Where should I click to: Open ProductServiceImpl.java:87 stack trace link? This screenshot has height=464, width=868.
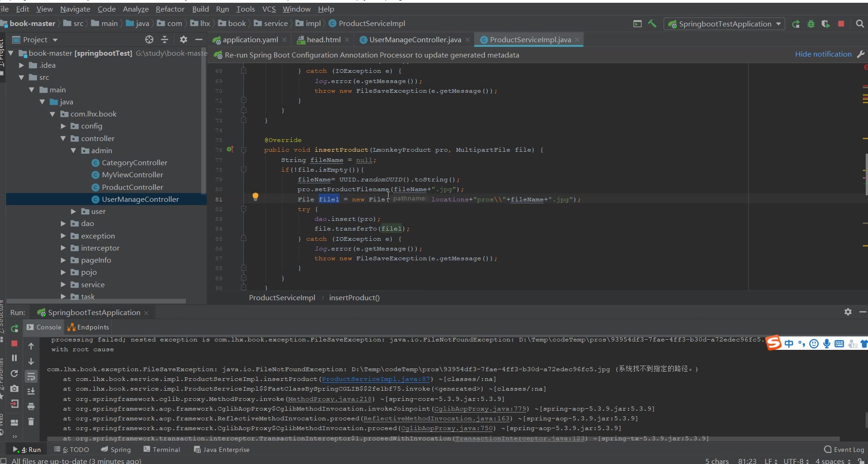tap(376, 379)
